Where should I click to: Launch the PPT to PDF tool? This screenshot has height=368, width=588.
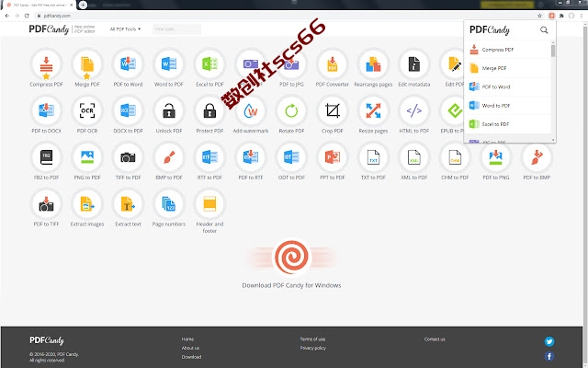(333, 162)
